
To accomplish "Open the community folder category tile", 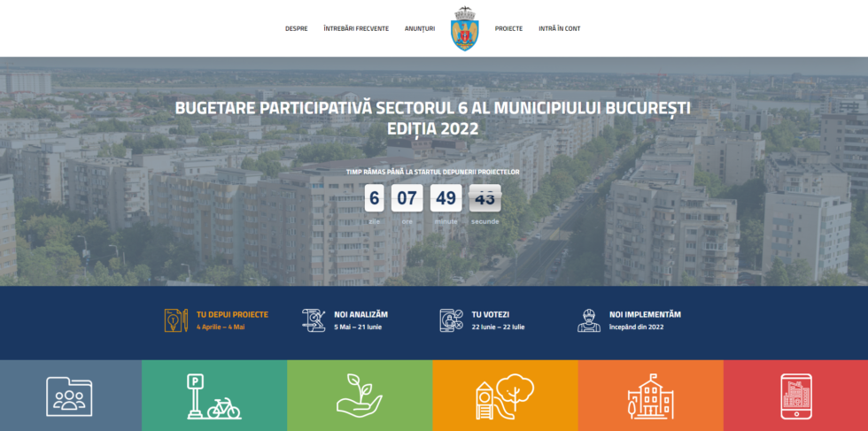I will (x=70, y=396).
